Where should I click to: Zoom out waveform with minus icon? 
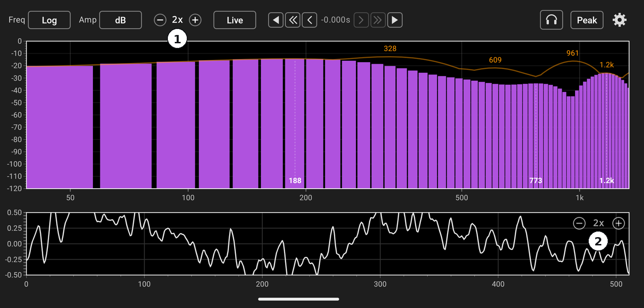coord(580,224)
